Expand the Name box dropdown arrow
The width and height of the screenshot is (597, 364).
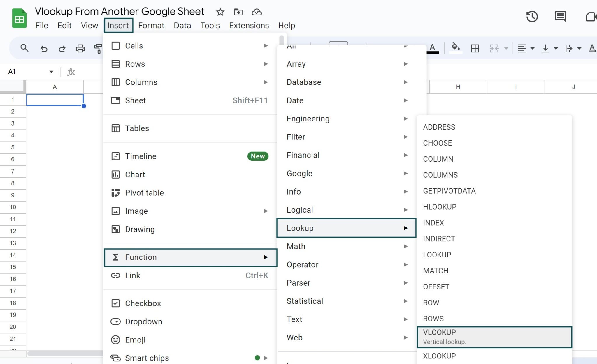[51, 72]
